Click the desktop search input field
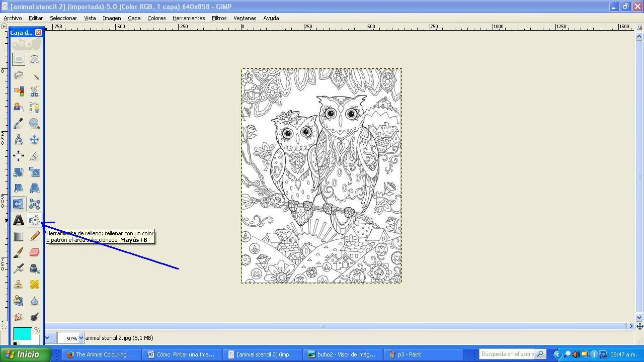 tap(507, 354)
